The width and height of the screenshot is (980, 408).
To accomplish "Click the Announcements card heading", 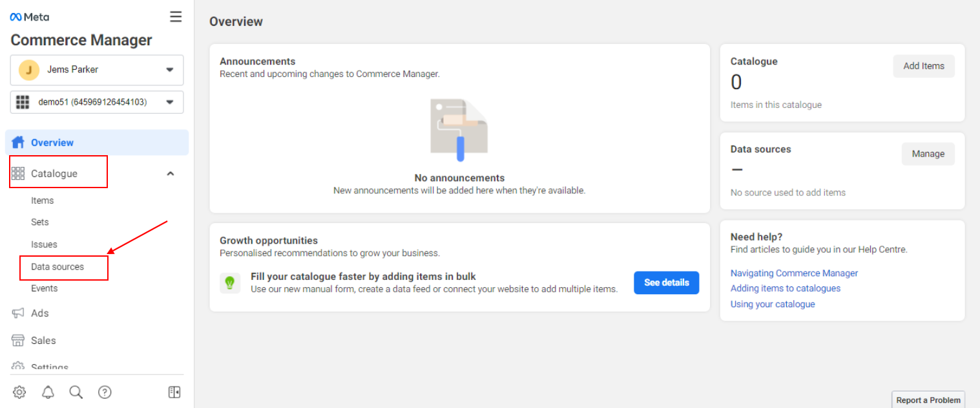I will (258, 61).
